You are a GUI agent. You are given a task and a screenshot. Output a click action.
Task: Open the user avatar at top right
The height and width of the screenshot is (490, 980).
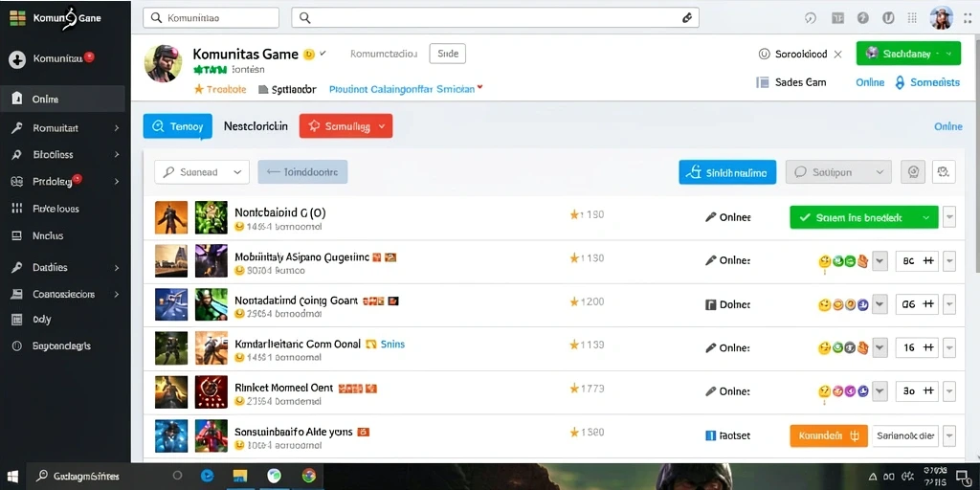[x=942, y=17]
